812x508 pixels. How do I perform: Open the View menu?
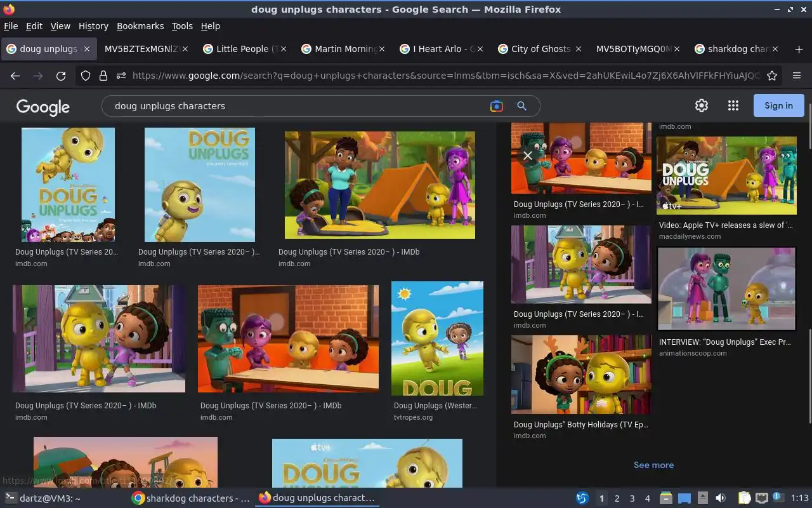[60, 26]
